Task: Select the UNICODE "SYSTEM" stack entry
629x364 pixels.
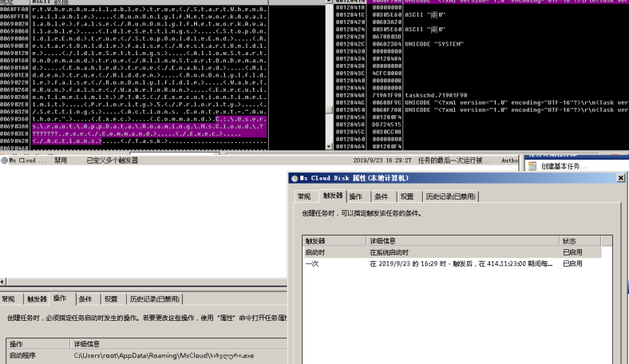Action: click(x=434, y=44)
